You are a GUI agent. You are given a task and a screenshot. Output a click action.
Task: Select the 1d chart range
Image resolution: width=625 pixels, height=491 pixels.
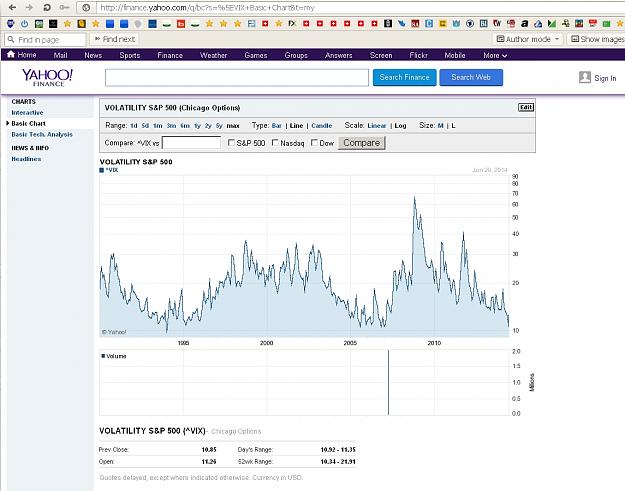point(134,126)
